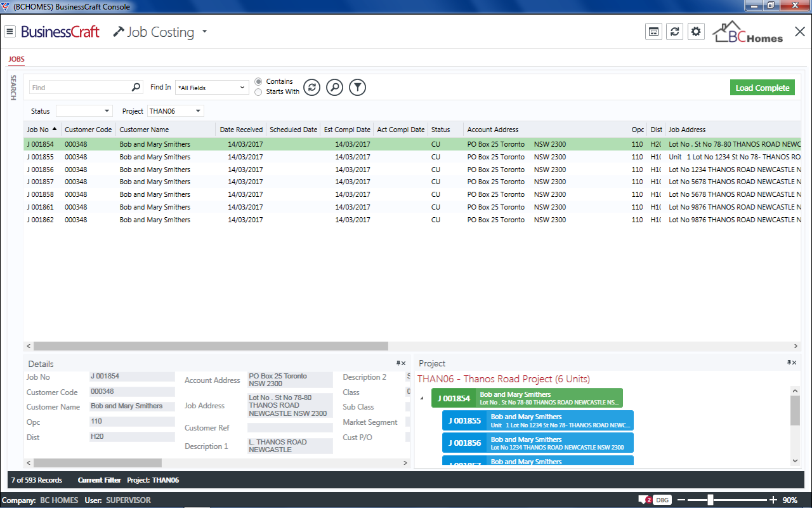
Task: Select the blue J 001855 project card
Action: (538, 420)
